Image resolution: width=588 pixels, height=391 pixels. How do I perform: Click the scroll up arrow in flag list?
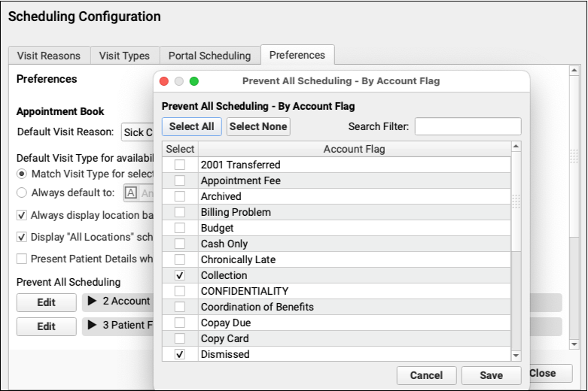tap(516, 148)
